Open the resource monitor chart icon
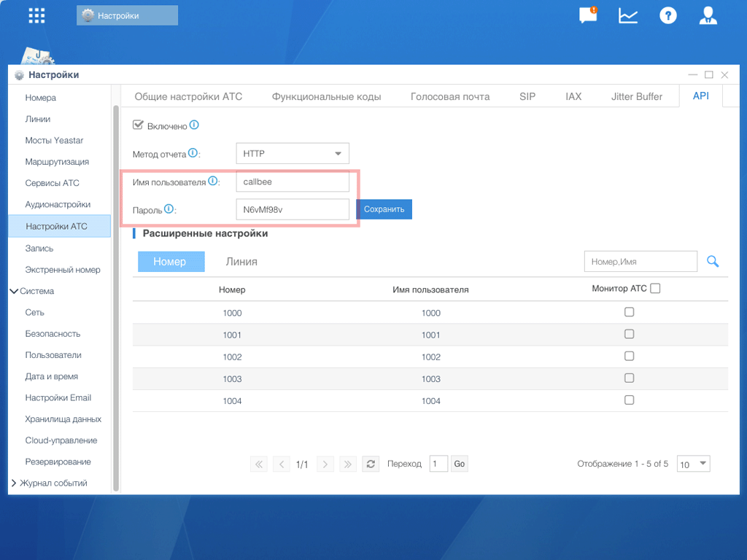 pos(627,15)
